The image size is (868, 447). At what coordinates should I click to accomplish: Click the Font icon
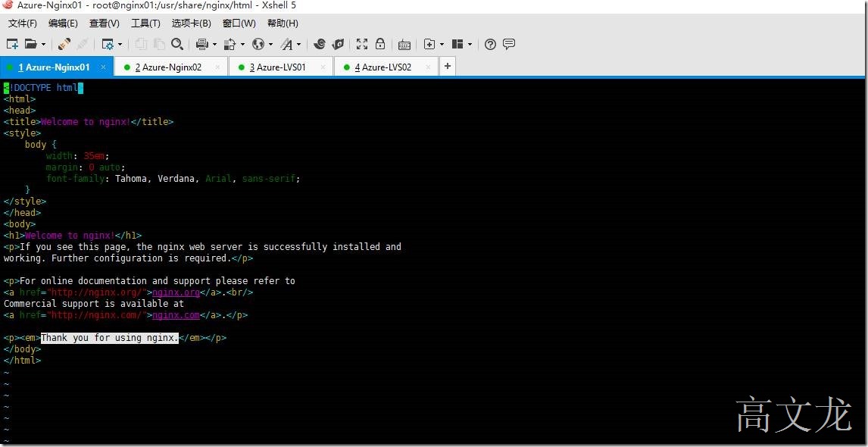click(x=286, y=44)
